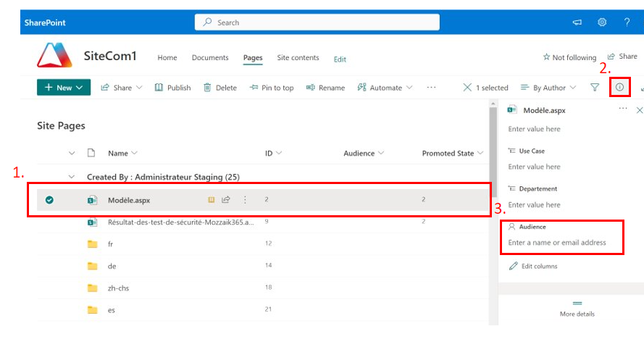Collapse all groups chevron in header row
Image resolution: width=644 pixels, height=342 pixels.
(x=72, y=153)
